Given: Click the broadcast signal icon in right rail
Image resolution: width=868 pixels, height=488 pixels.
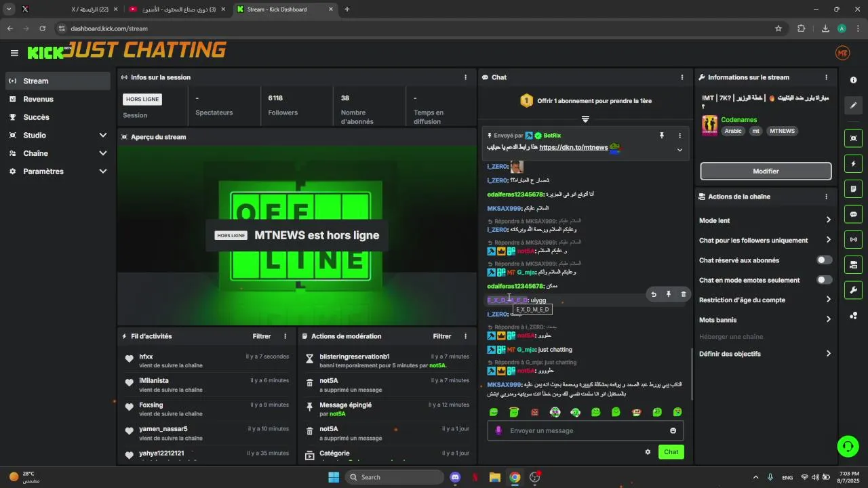Looking at the screenshot, I should pos(853,239).
